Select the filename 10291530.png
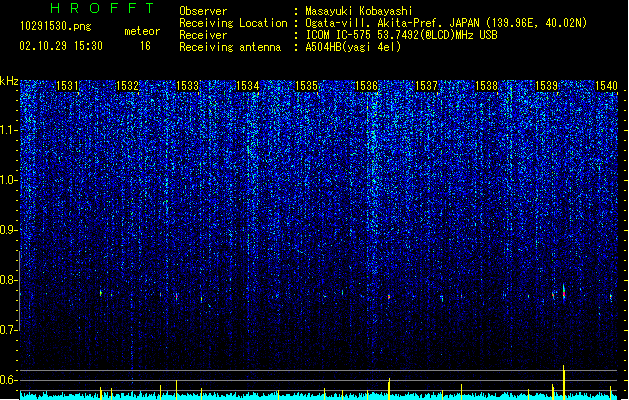 point(55,27)
